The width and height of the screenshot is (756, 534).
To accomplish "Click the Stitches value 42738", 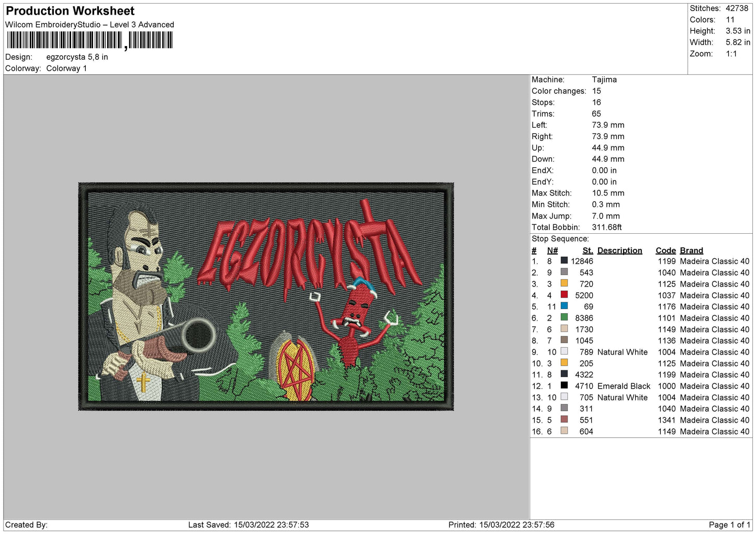I will 737,8.
